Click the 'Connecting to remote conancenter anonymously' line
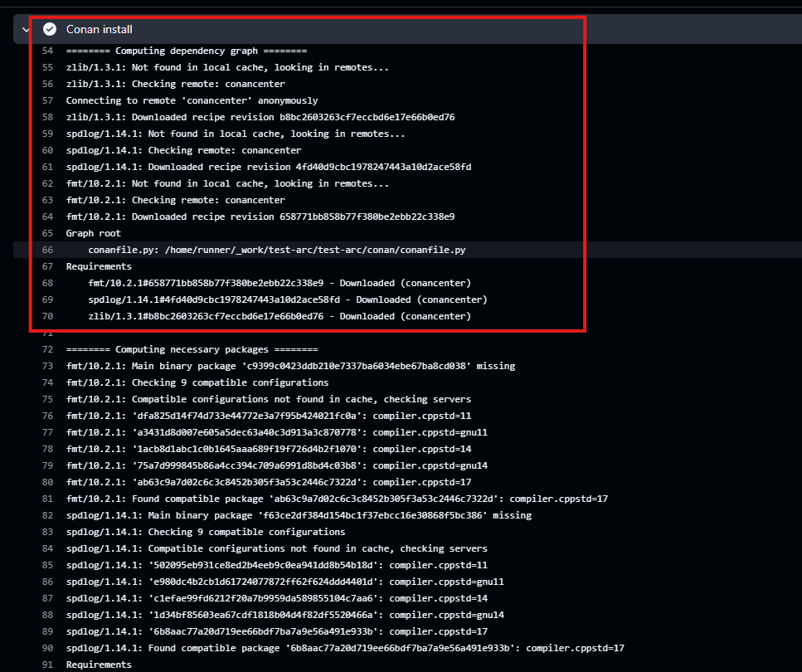Screen dimensions: 802x672 pyautogui.click(x=192, y=100)
